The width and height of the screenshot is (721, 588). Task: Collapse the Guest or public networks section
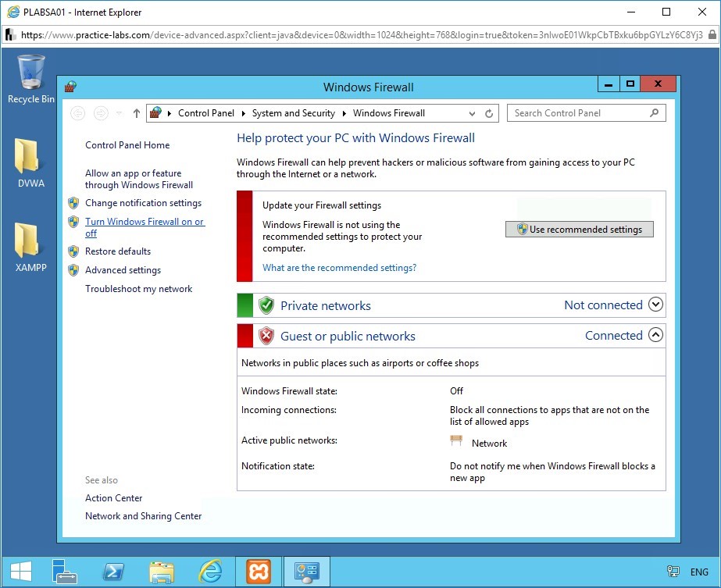pos(655,335)
